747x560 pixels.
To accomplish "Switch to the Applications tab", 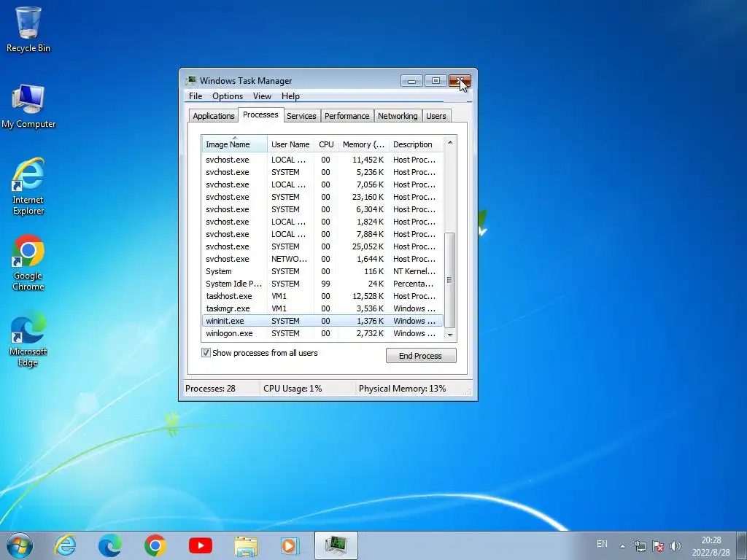I will point(214,116).
